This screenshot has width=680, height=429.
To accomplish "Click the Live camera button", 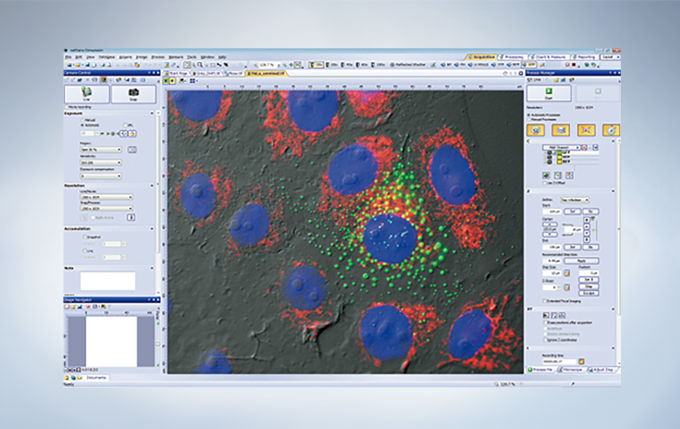I will pyautogui.click(x=87, y=94).
